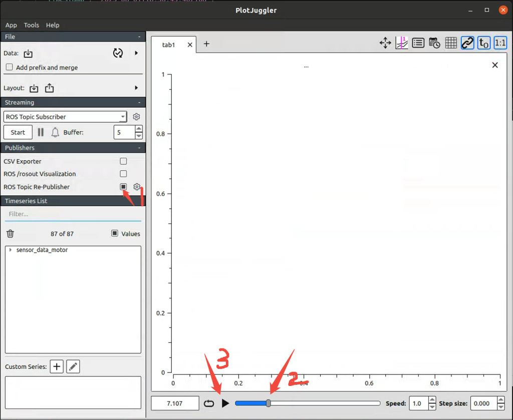This screenshot has width=513, height=420.
Task: Close the plot with its X icon
Action: [x=495, y=65]
